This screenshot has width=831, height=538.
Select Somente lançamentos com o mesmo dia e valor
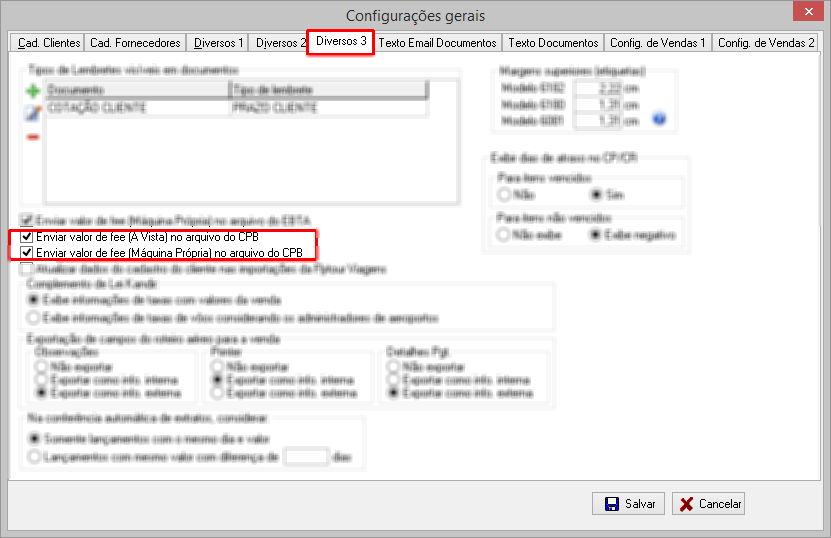(34, 438)
